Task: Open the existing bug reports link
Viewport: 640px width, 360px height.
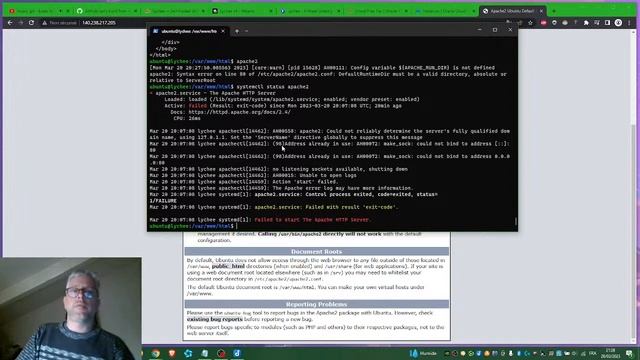Action: pyautogui.click(x=215, y=319)
